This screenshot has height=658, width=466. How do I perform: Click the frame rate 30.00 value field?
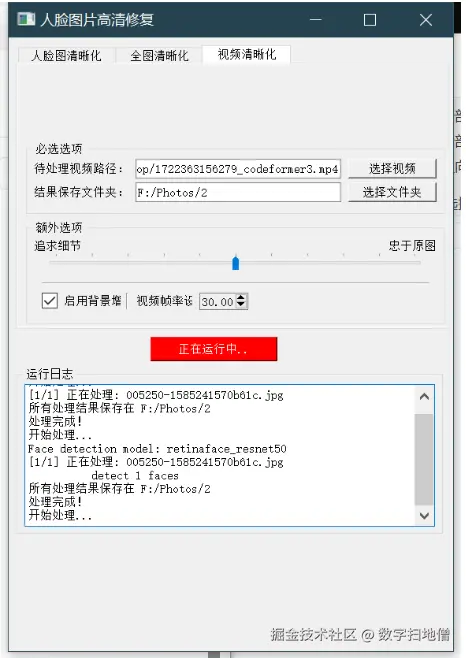click(218, 301)
